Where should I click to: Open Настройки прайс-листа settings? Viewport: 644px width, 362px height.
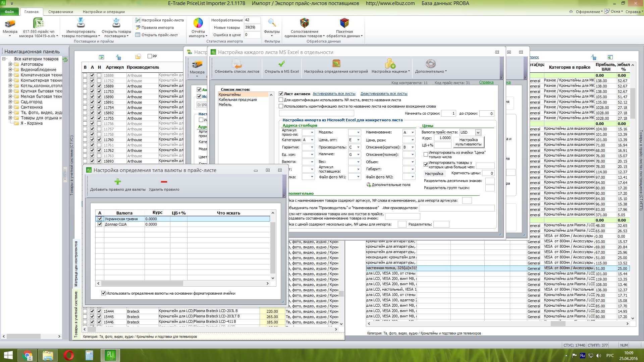tap(160, 20)
